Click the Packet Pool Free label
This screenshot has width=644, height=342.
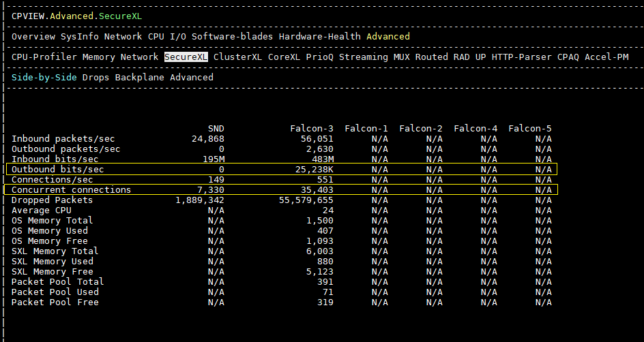(x=55, y=302)
